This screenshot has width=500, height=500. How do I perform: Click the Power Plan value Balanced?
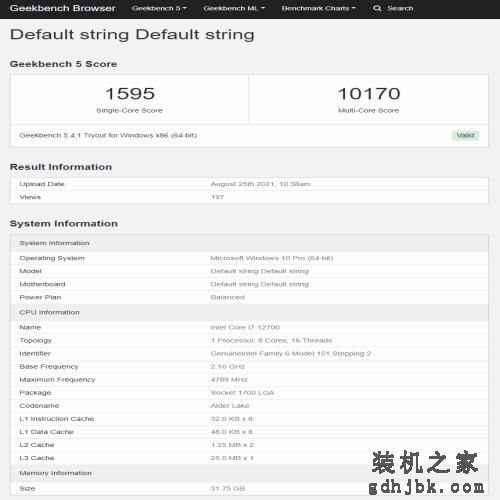(227, 297)
